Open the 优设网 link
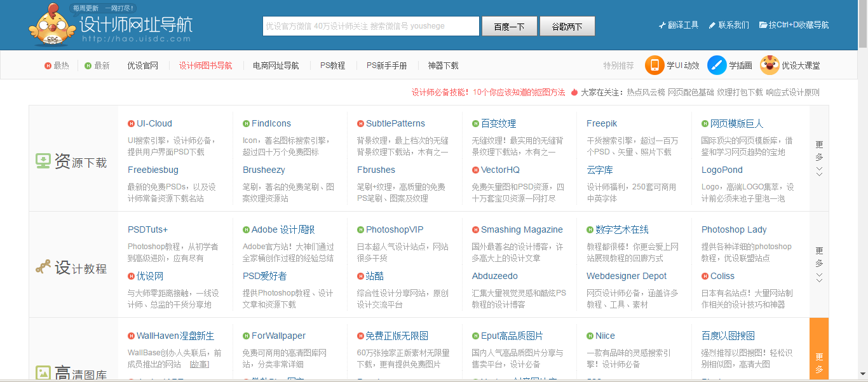This screenshot has height=382, width=868. coord(150,276)
